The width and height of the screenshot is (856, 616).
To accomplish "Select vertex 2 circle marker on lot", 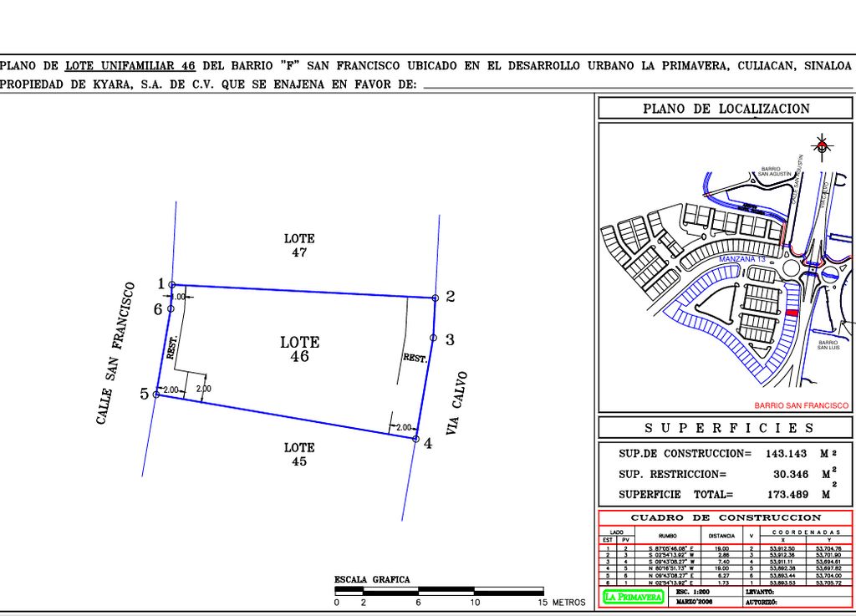I will [436, 298].
